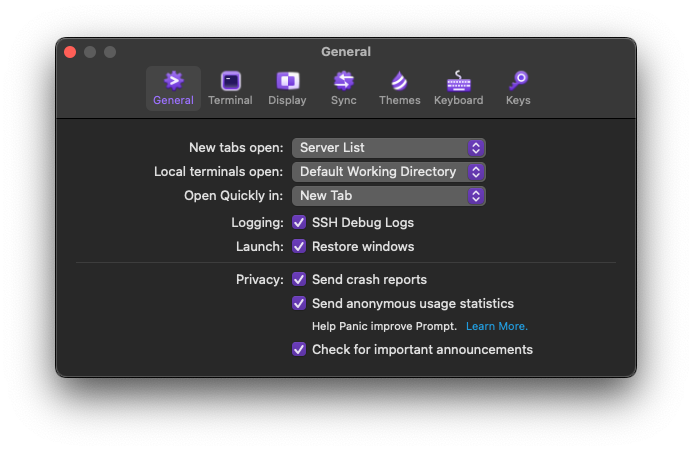Select the Privacy label

coord(260,279)
